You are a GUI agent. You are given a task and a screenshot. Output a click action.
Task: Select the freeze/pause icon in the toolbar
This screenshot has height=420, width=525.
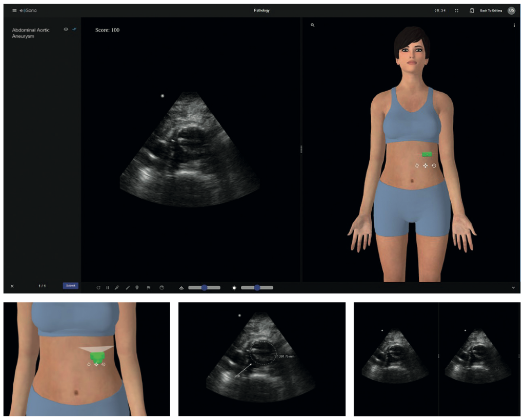click(x=108, y=287)
